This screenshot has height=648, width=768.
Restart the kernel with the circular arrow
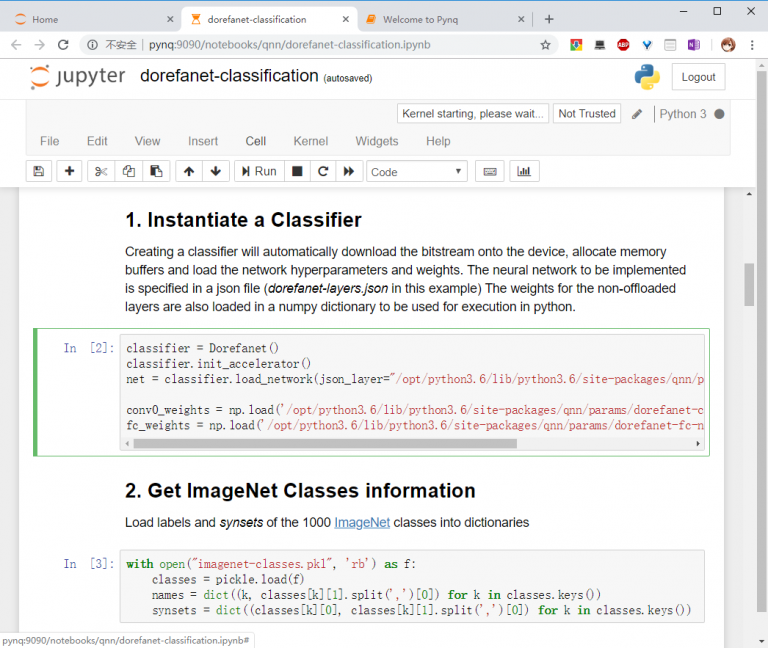pos(323,171)
